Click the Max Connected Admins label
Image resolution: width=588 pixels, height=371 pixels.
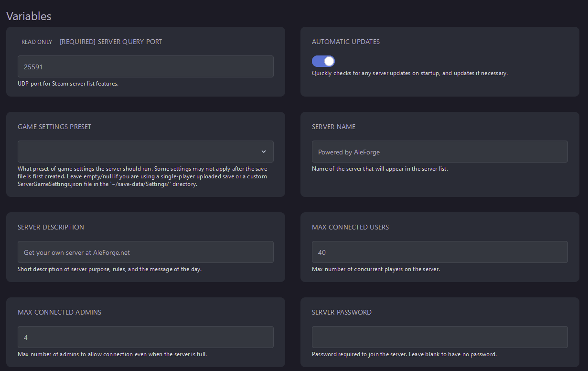coord(60,312)
